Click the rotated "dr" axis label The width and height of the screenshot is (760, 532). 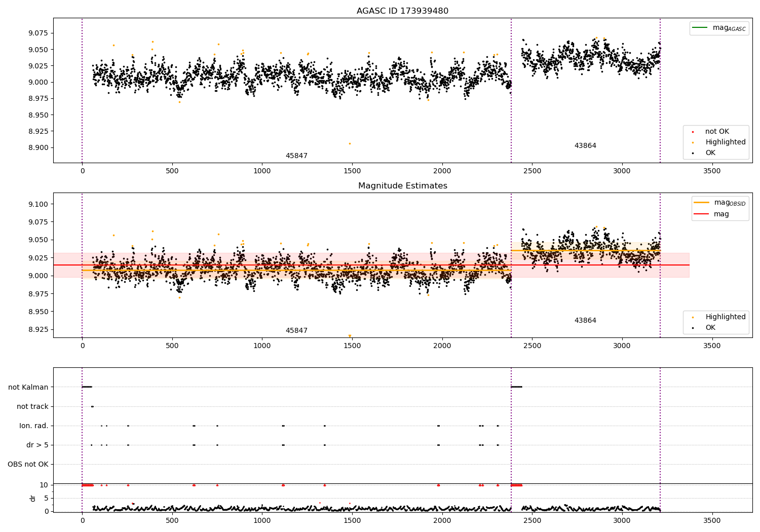click(33, 498)
